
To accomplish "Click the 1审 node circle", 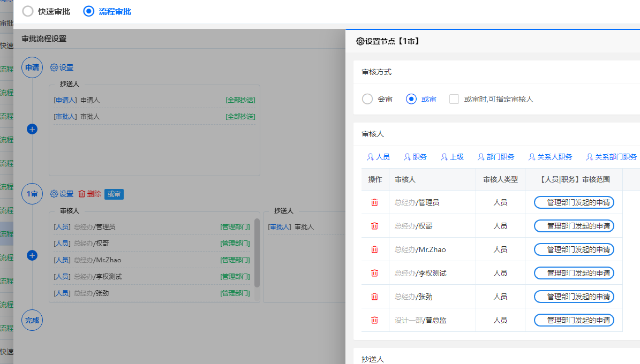I will pyautogui.click(x=32, y=194).
